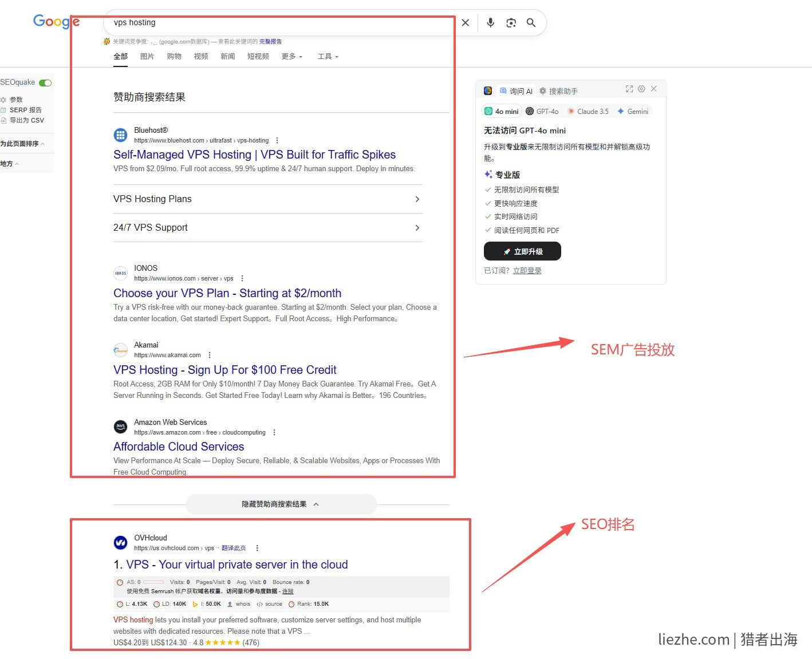Click the 完整报告 link

point(270,42)
